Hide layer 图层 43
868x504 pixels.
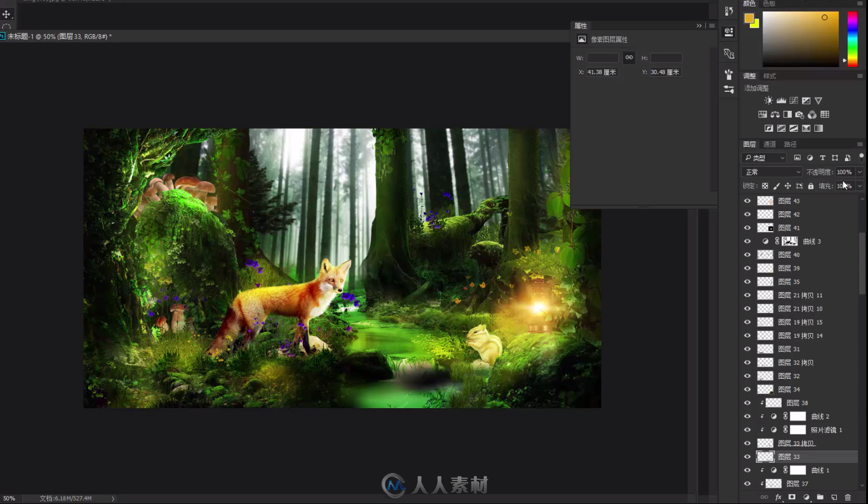747,201
